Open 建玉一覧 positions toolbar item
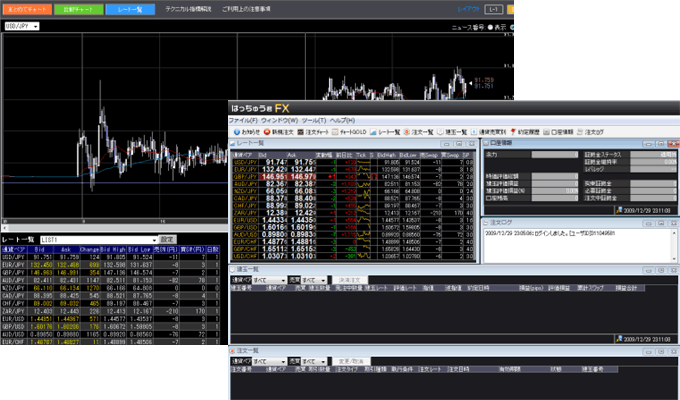The height and width of the screenshot is (400, 680). click(x=452, y=132)
